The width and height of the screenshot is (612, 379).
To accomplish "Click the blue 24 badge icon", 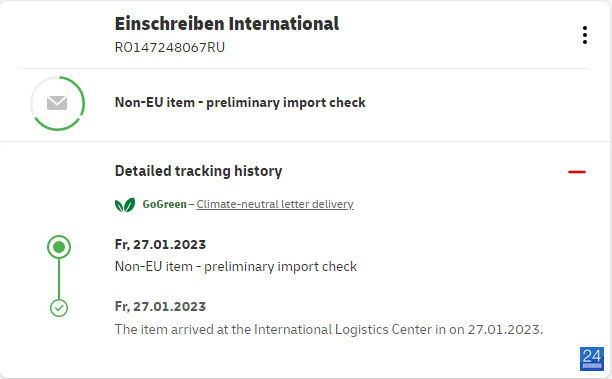I will [592, 359].
